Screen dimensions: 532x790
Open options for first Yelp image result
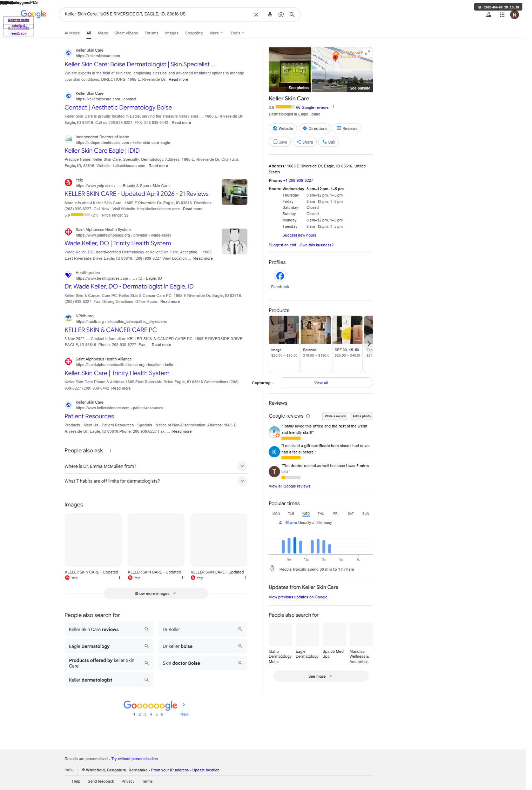[119, 578]
